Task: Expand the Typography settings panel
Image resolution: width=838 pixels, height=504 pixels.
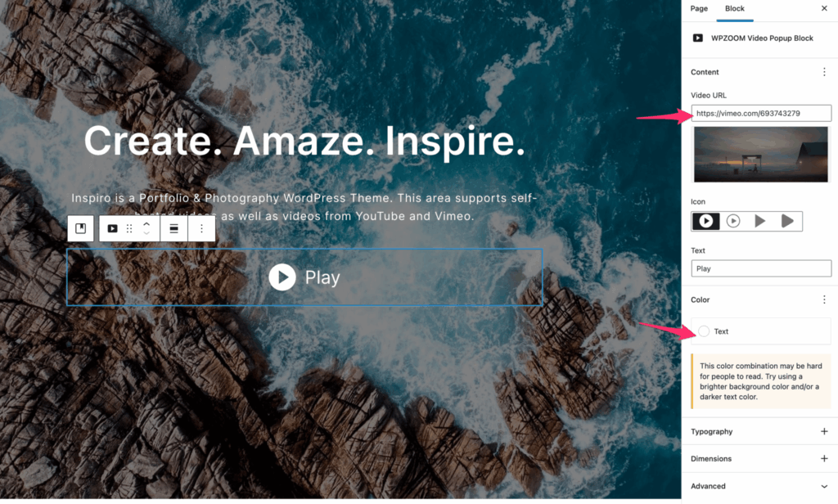Action: pos(759,431)
